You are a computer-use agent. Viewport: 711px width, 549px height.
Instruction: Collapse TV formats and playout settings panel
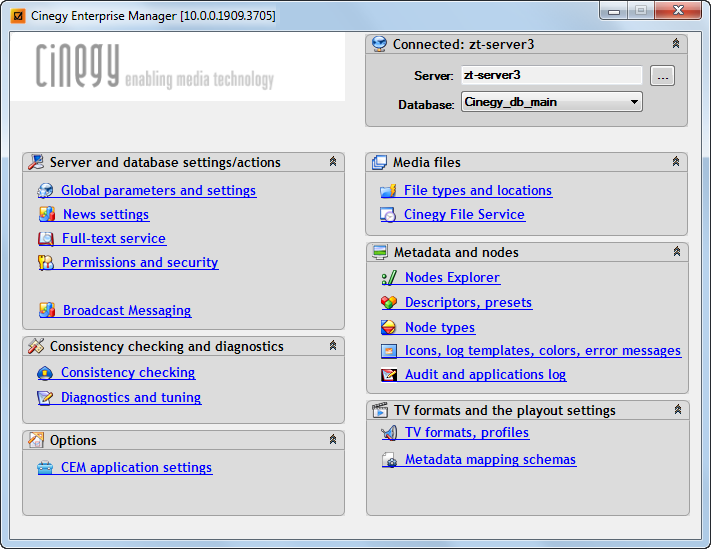click(x=677, y=409)
